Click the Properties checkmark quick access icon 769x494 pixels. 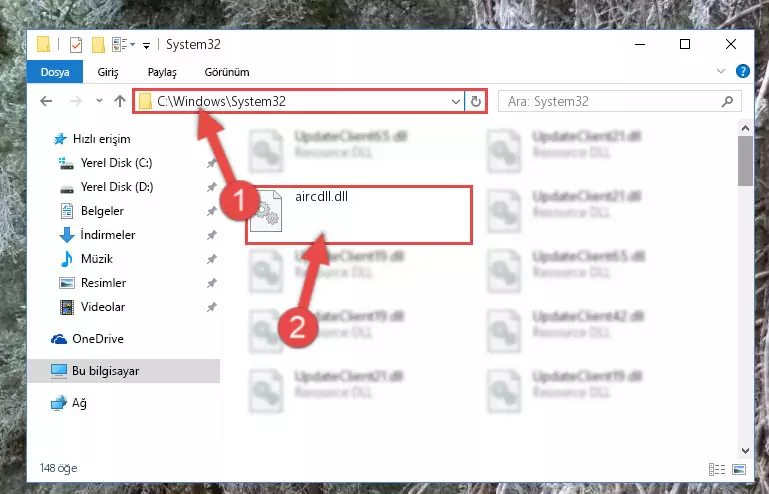tap(76, 45)
